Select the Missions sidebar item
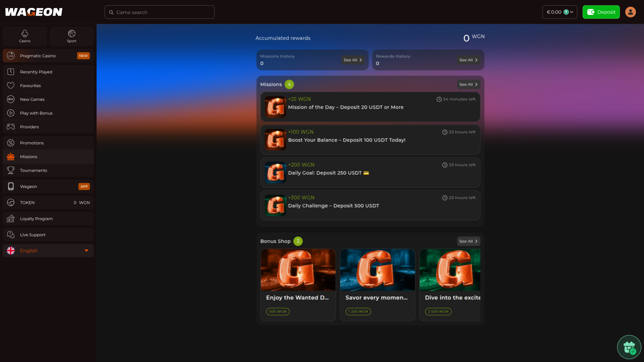The image size is (644, 362). (29, 157)
